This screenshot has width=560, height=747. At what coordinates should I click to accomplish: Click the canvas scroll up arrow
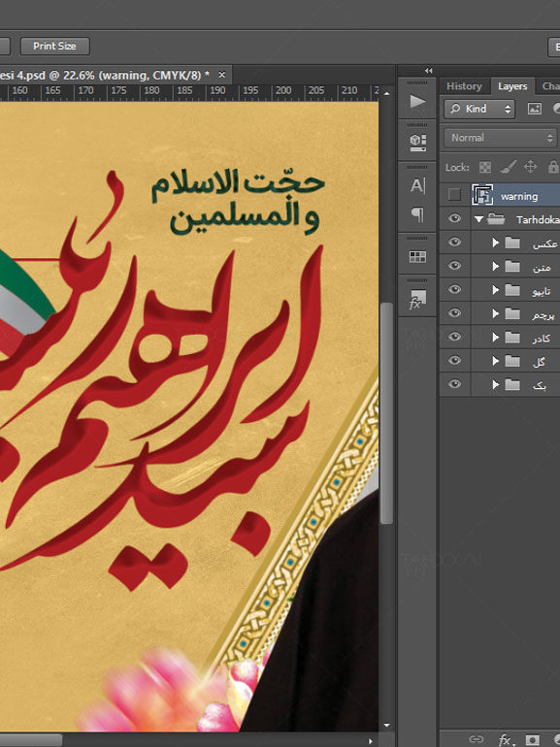[386, 93]
